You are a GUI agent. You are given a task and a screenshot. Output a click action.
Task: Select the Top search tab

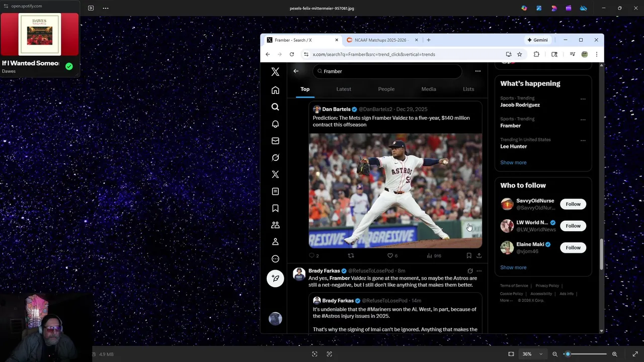click(x=305, y=89)
